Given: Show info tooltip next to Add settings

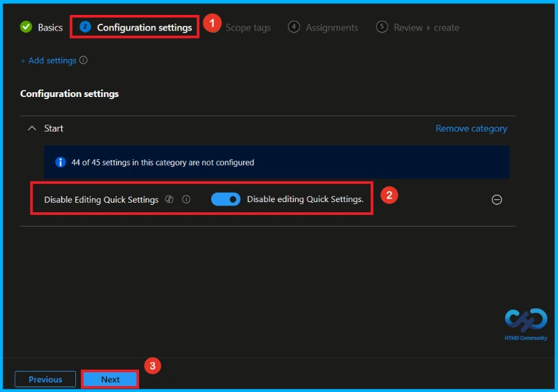Looking at the screenshot, I should click(83, 60).
